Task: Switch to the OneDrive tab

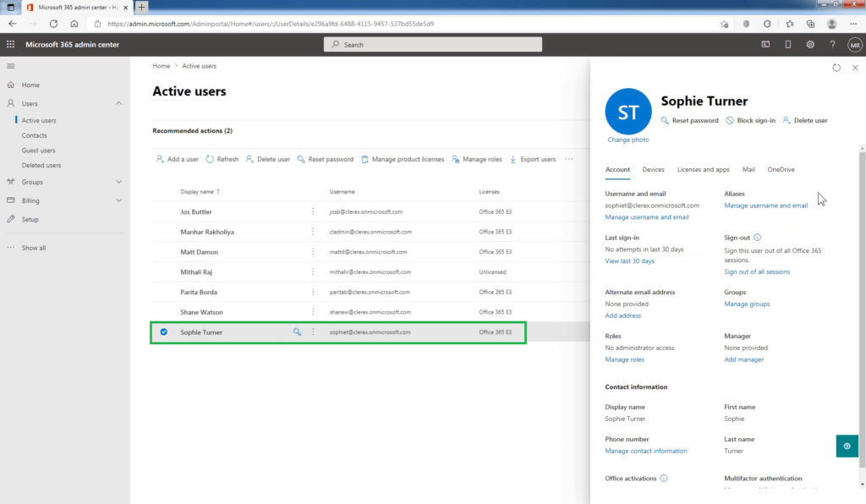Action: coord(781,169)
